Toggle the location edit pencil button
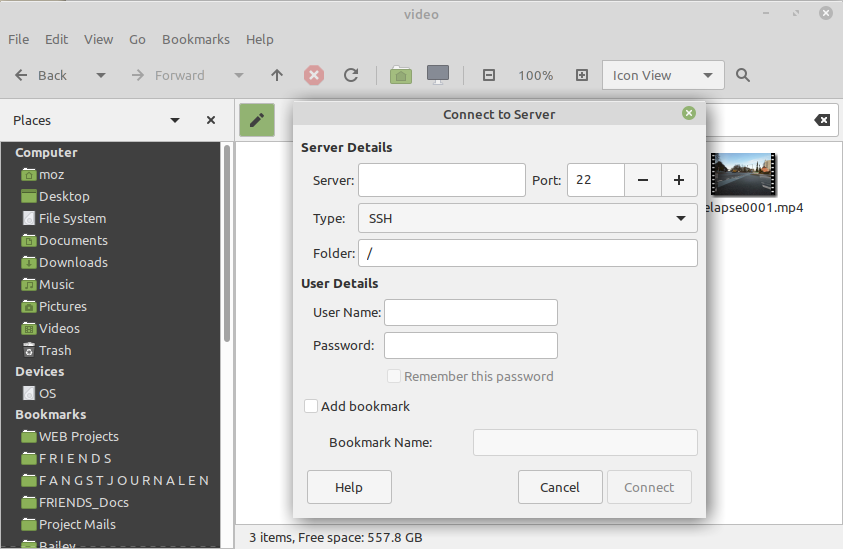 tap(257, 120)
